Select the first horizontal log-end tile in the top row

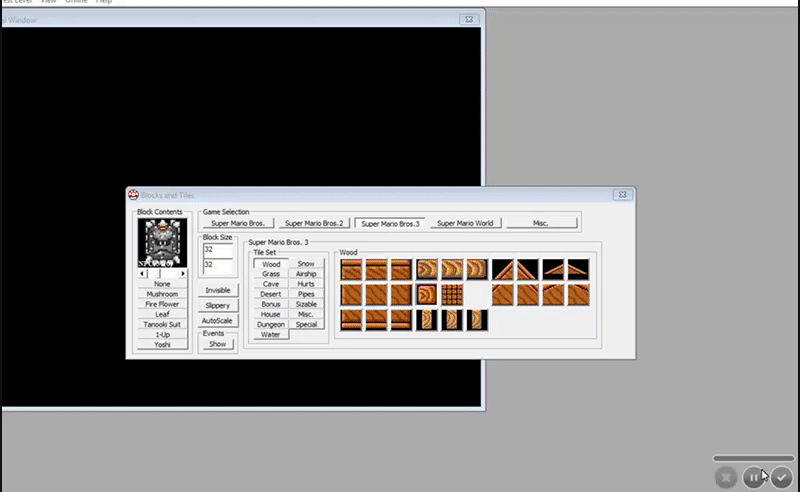(x=427, y=269)
